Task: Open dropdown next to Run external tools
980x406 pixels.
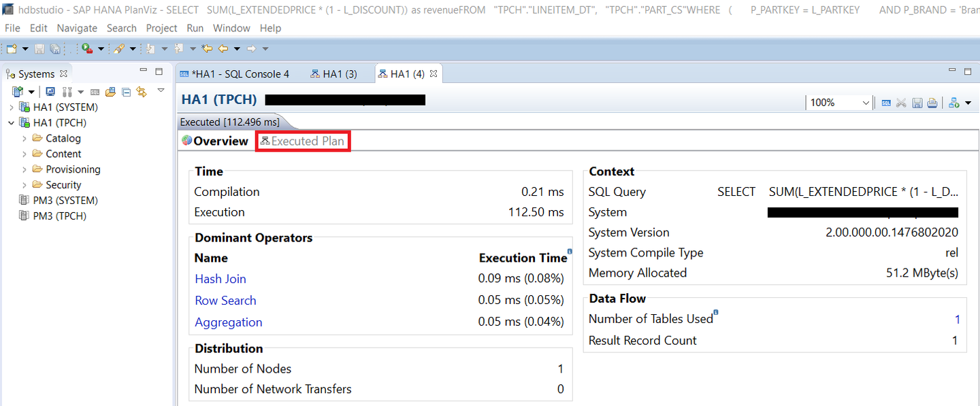Action: tap(101, 49)
